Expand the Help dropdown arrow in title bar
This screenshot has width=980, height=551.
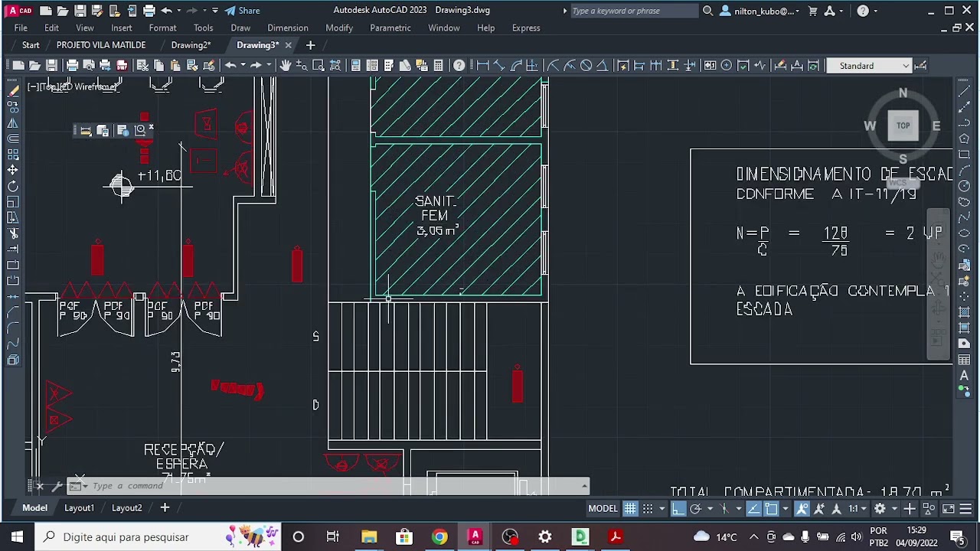click(x=877, y=11)
